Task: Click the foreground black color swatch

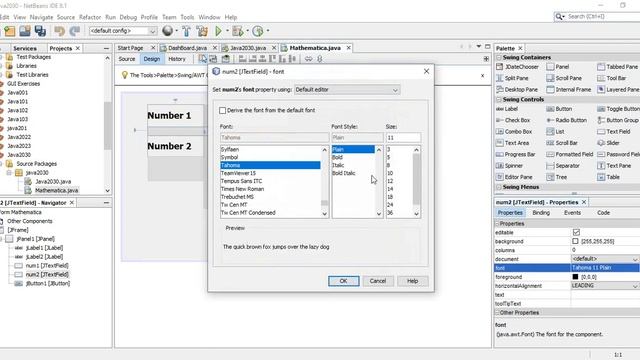Action: 575,277
